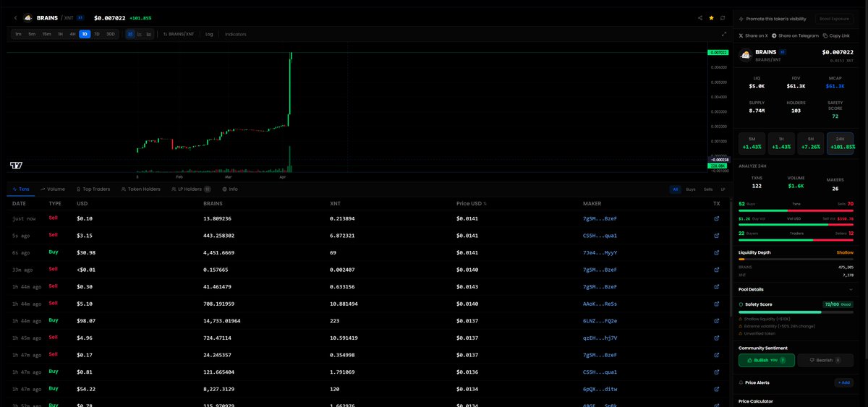
Task: Expand the Pool Details section
Action: point(796,288)
